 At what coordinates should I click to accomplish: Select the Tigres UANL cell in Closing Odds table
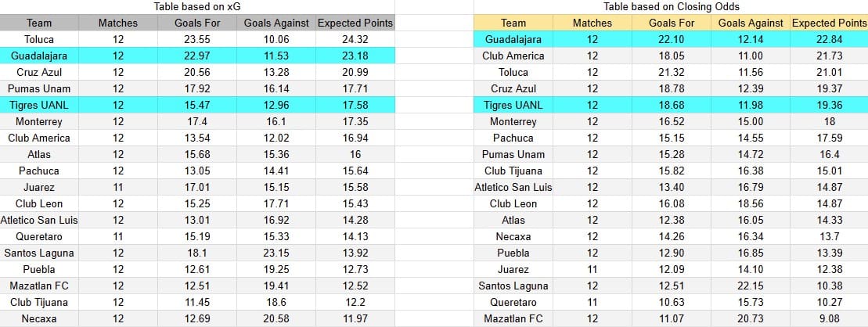513,105
